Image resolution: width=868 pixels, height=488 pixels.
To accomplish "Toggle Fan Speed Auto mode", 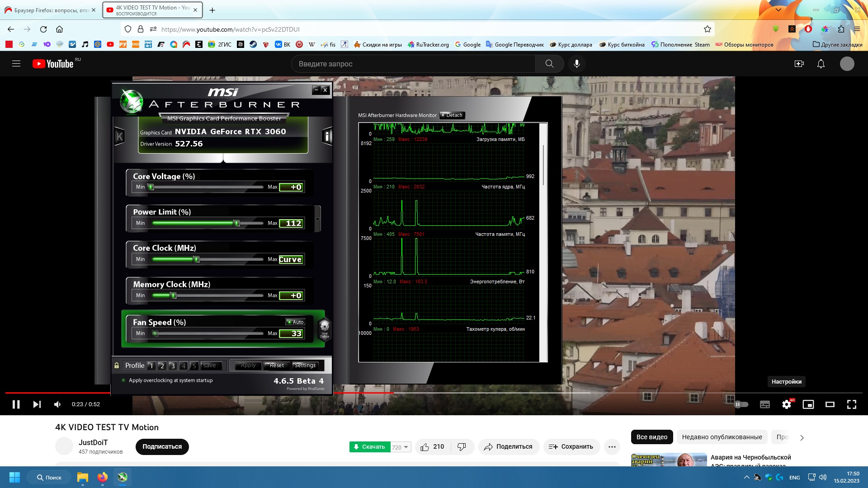I will click(296, 322).
